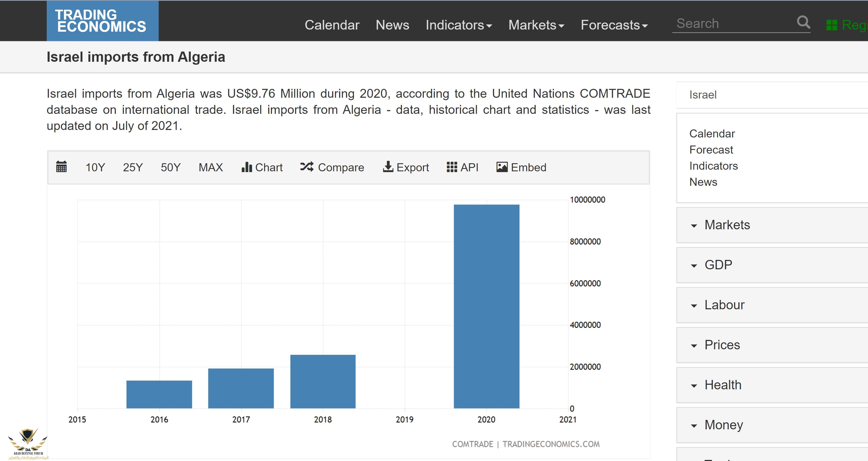868x461 pixels.
Task: Click Compare to add another series
Action: click(332, 167)
